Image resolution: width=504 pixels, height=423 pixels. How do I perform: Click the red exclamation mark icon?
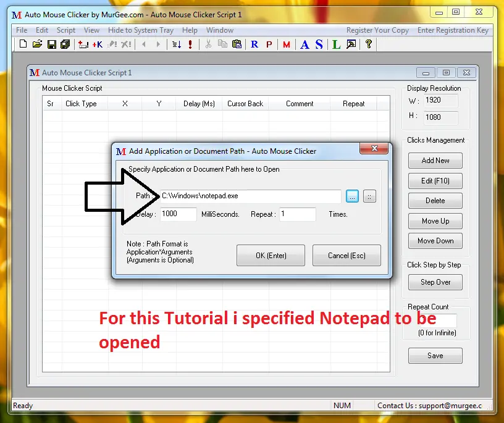[x=190, y=44]
